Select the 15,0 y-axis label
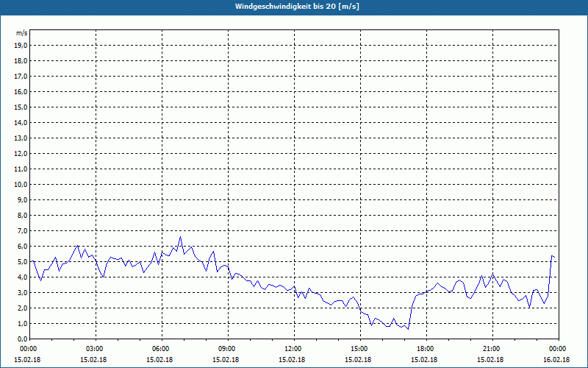The width and height of the screenshot is (588, 368). click(x=21, y=107)
